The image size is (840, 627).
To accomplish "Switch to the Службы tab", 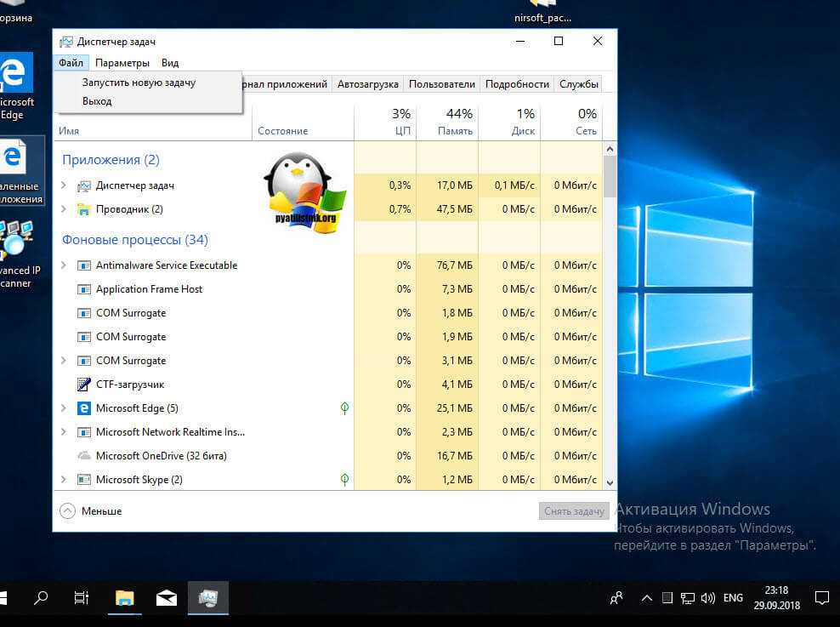I will (x=578, y=84).
